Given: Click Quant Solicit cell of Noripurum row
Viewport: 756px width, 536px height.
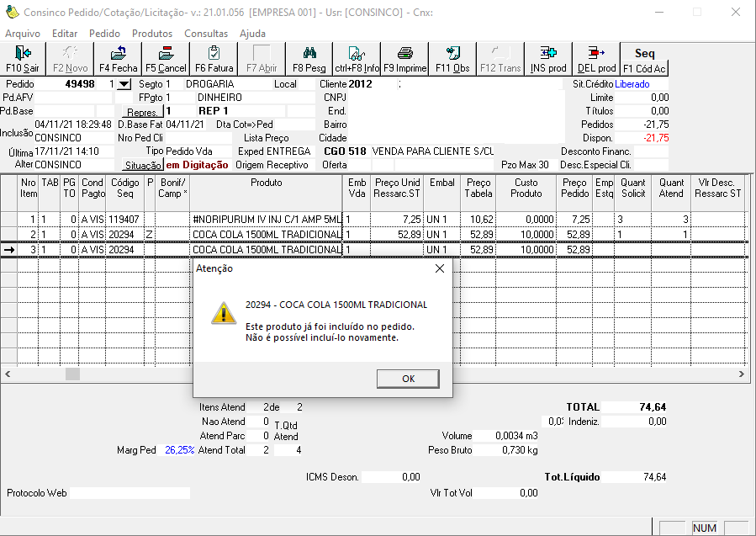Looking at the screenshot, I should [632, 220].
